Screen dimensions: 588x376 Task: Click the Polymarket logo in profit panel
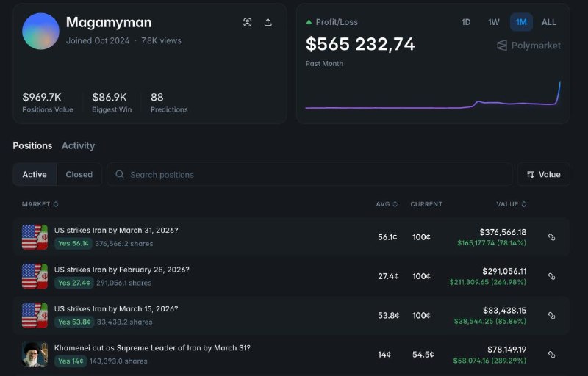(x=528, y=46)
